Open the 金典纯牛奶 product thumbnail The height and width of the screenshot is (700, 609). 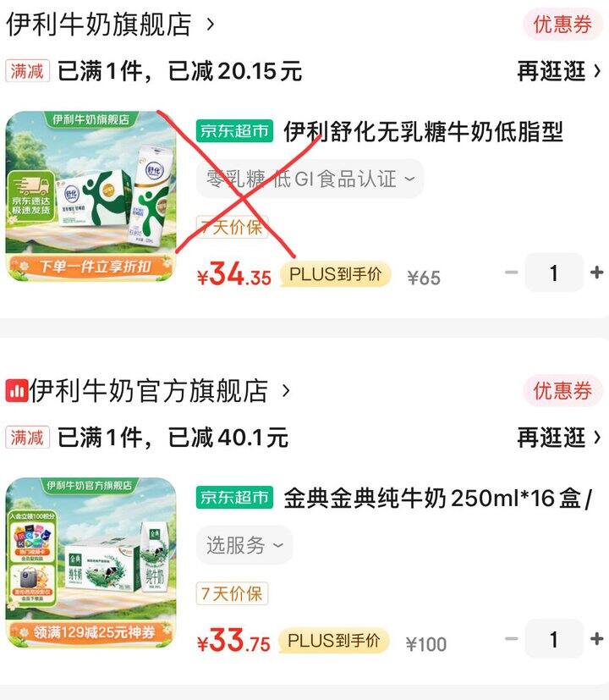(91, 563)
